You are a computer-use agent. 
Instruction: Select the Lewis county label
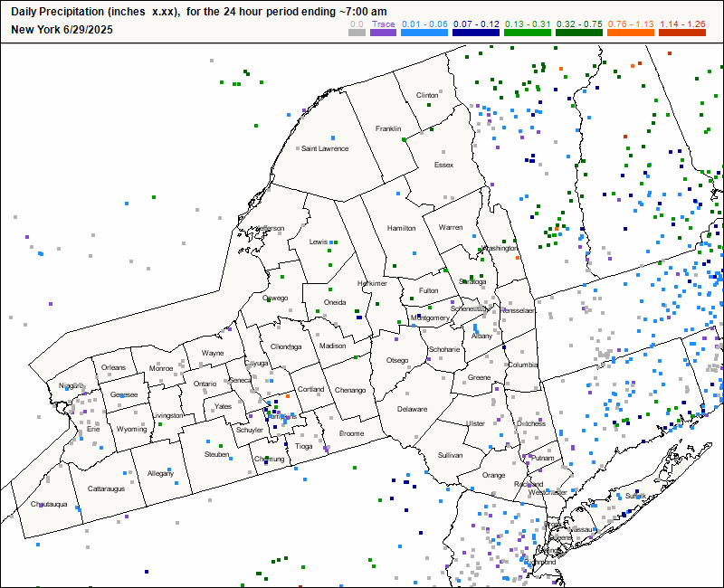point(319,242)
